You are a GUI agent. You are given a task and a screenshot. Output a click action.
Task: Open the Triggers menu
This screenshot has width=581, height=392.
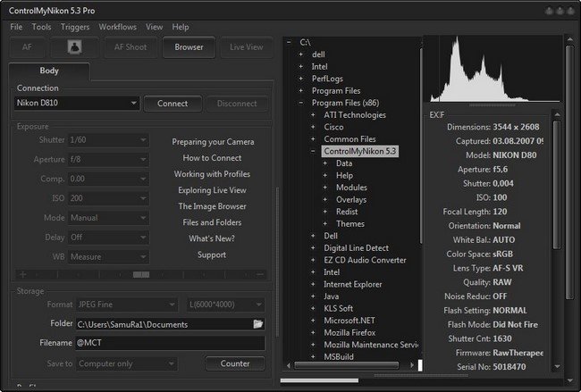tap(75, 27)
